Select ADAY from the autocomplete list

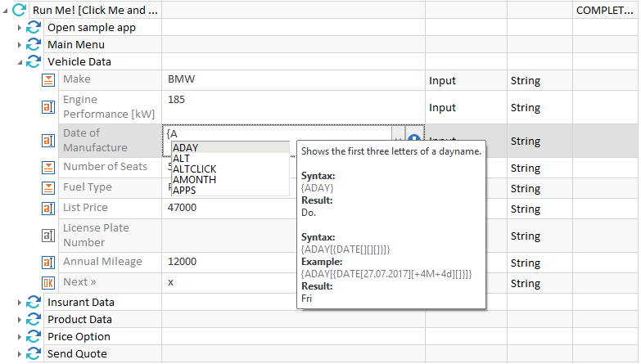186,148
